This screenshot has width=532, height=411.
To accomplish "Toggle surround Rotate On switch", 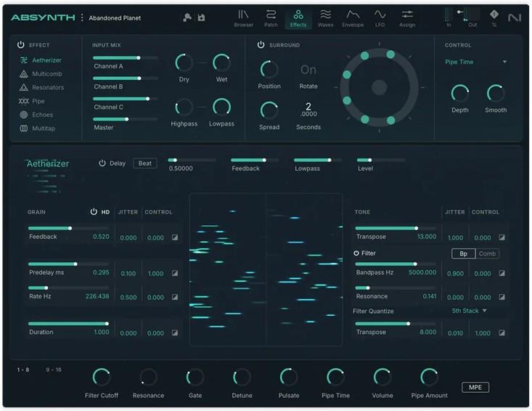I will tap(308, 70).
